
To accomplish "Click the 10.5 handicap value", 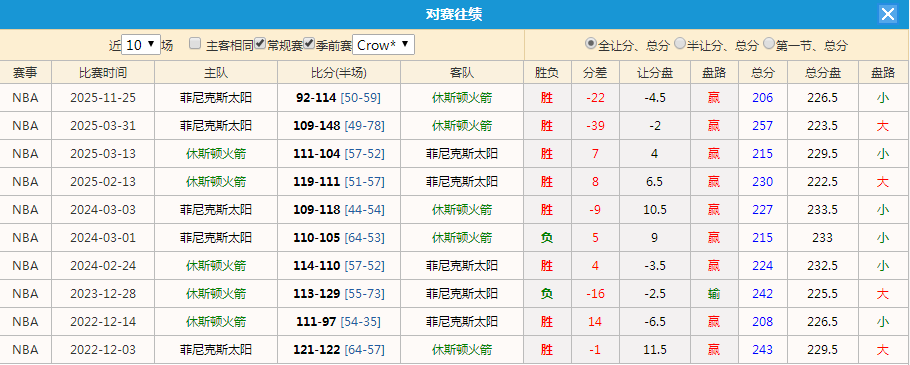I will click(655, 209).
